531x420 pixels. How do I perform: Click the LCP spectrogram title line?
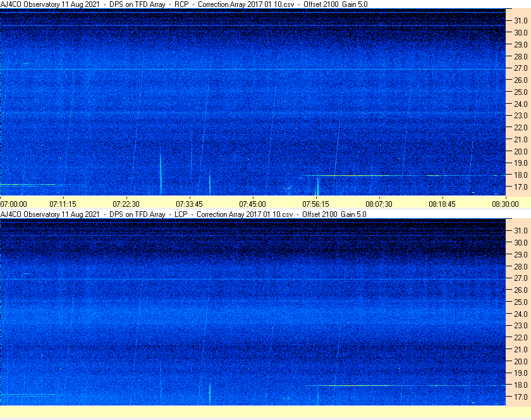click(x=183, y=214)
